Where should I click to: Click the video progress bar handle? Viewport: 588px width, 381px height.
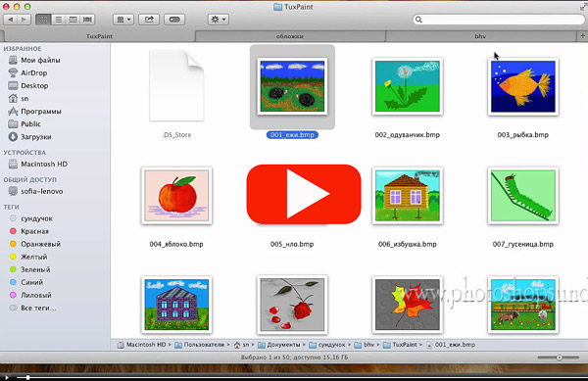point(27,378)
